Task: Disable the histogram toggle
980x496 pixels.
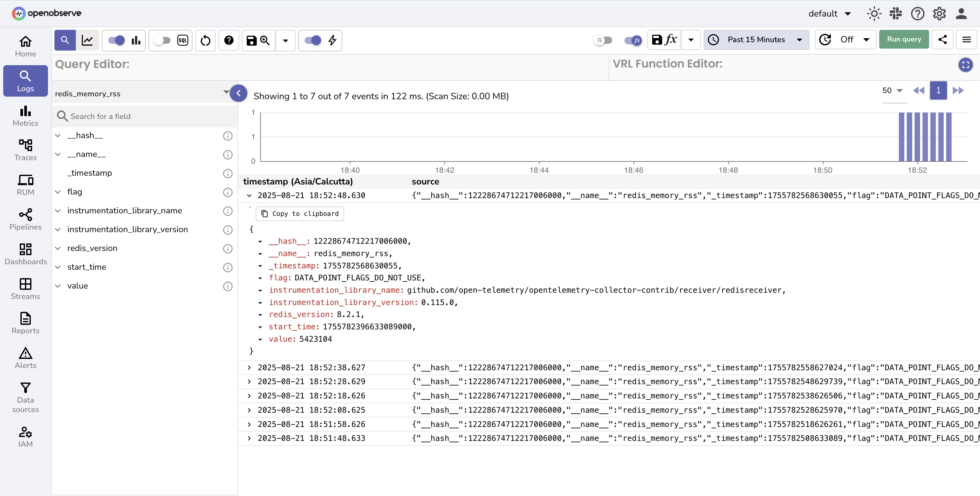Action: (116, 40)
